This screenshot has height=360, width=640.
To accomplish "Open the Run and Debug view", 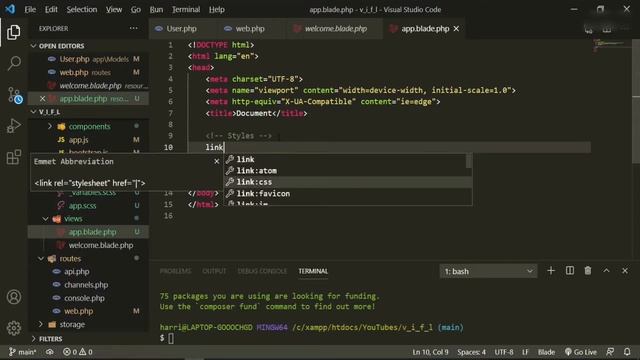I will point(13,126).
